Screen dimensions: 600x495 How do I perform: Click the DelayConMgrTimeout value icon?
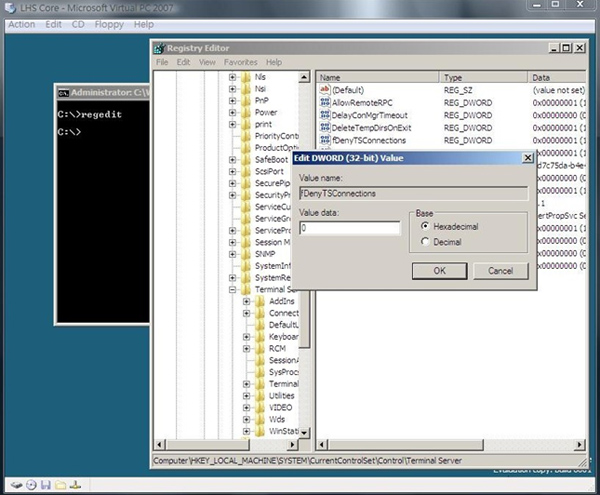click(x=324, y=115)
